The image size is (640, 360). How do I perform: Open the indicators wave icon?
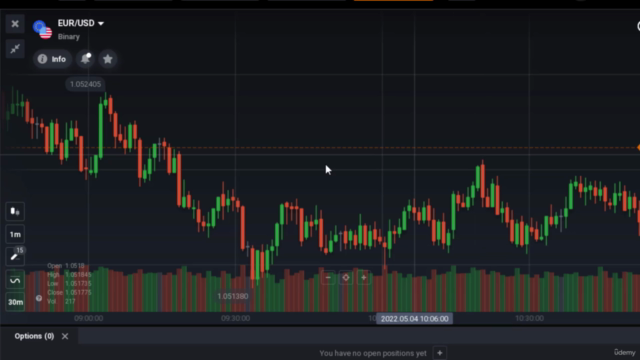(15, 280)
